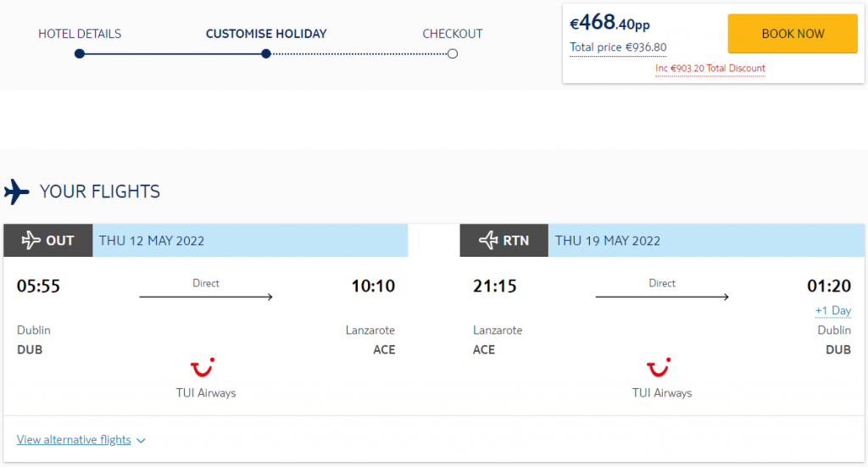Click the 21:15 return departure time
The height and width of the screenshot is (467, 868).
(494, 286)
